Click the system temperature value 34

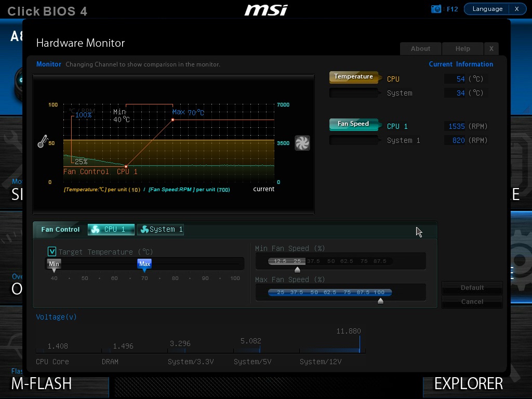point(460,93)
